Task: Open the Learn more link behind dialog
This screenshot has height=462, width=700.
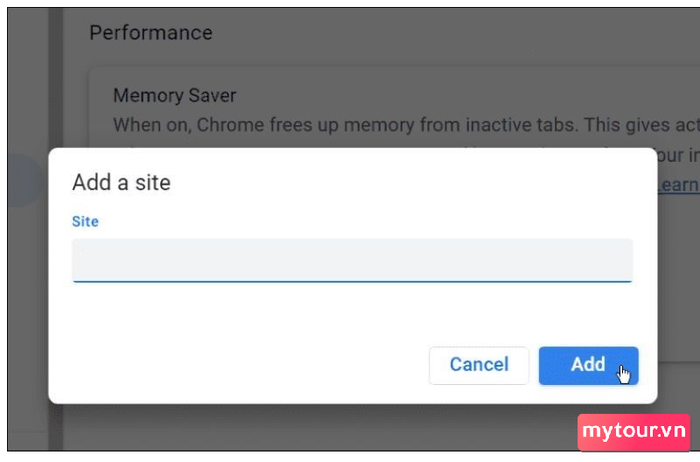Action: pos(679,184)
